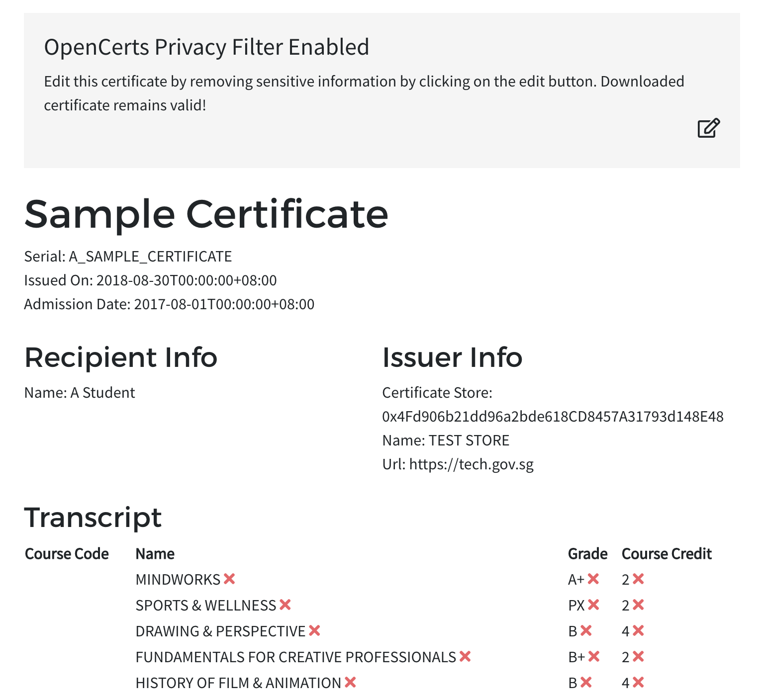This screenshot has width=761, height=700.
Task: Remove FUNDAMENTALS FOR CREATIVE PROFESSIONALS course name
Action: [x=465, y=656]
